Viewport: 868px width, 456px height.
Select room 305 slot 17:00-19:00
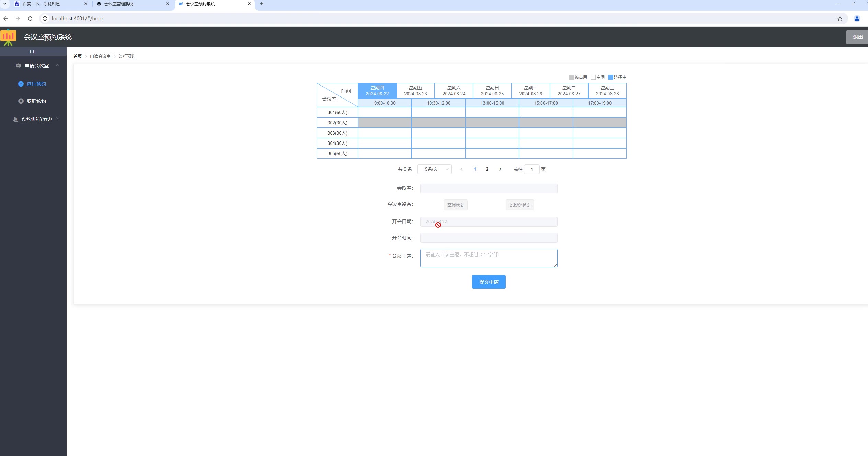pyautogui.click(x=599, y=153)
